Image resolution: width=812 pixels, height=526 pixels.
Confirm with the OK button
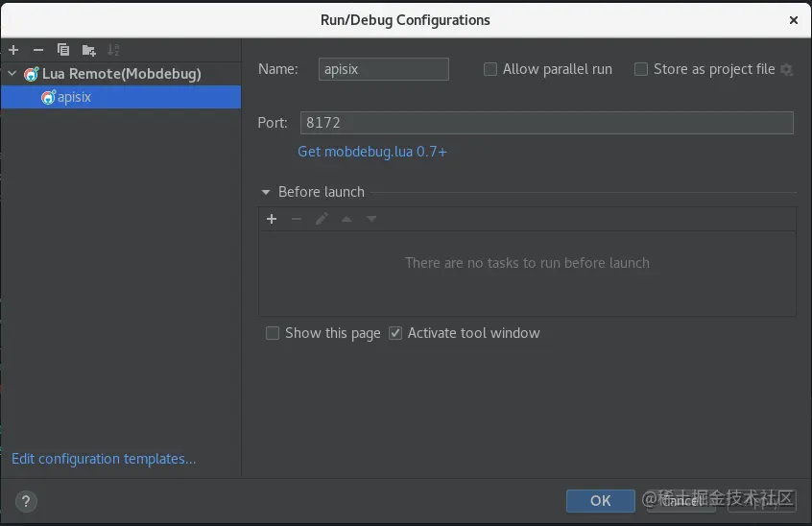click(x=600, y=501)
